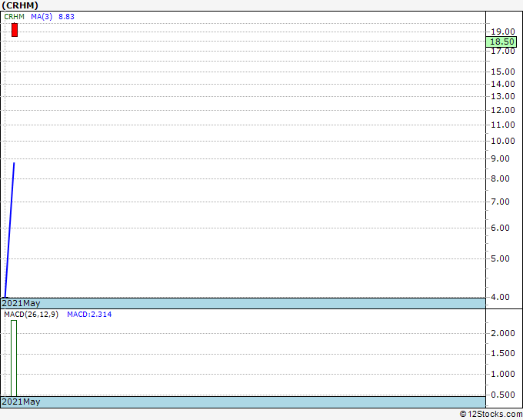This screenshot has height=420, width=523.
Task: Click the 8.83 moving average value
Action: [x=66, y=17]
